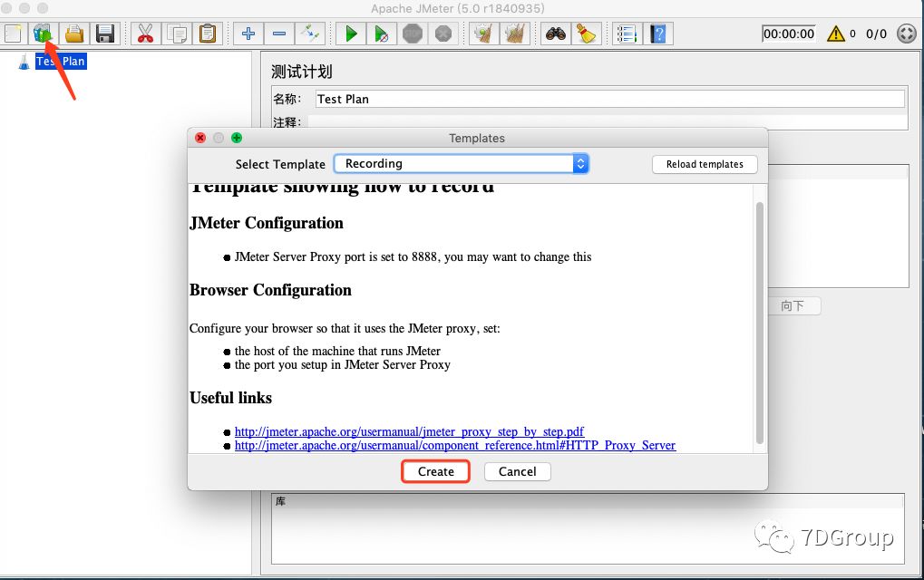Click the remote engine status icon

[x=907, y=34]
